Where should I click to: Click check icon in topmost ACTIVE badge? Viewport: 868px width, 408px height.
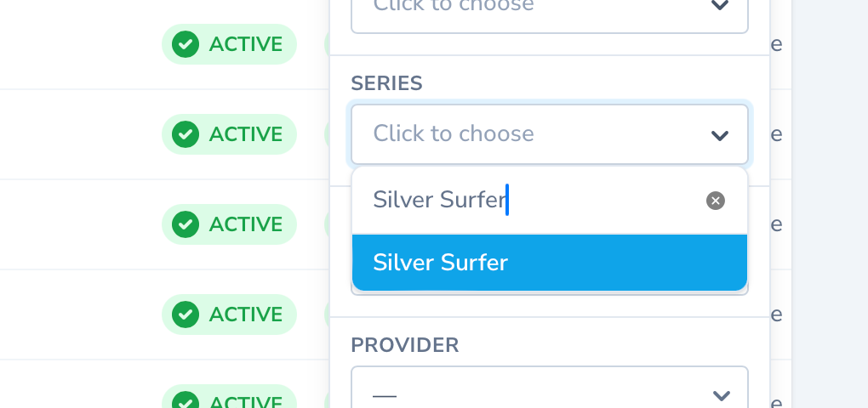186,44
